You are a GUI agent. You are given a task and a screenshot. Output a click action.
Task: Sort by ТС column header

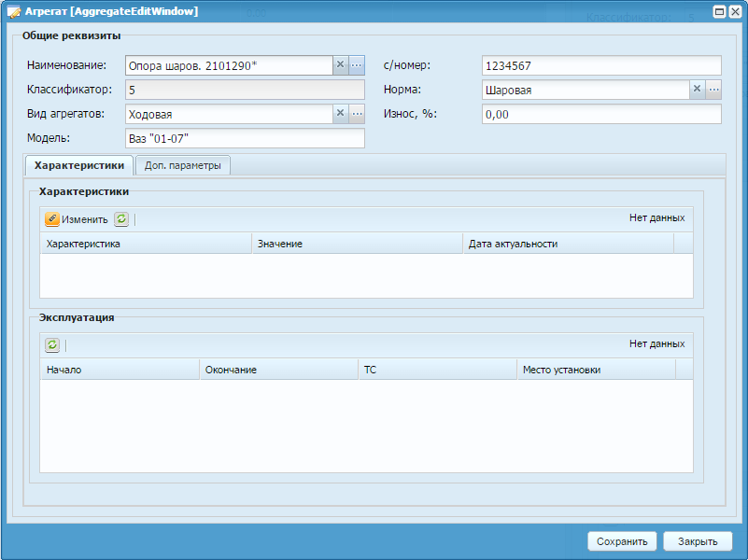(437, 370)
